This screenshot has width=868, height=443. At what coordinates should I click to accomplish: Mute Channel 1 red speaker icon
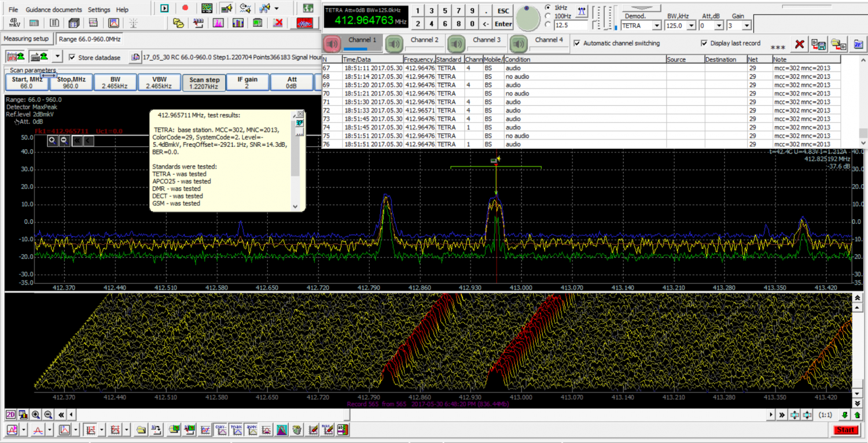click(x=332, y=43)
